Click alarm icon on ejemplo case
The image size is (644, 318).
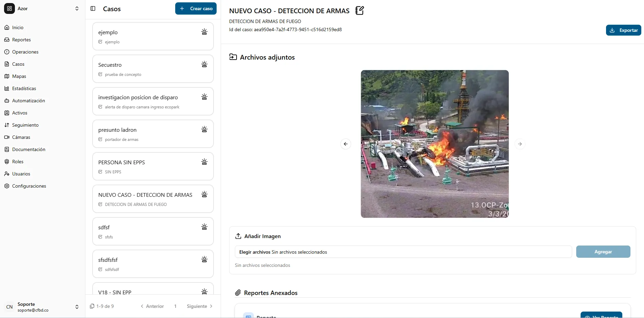pos(204,32)
